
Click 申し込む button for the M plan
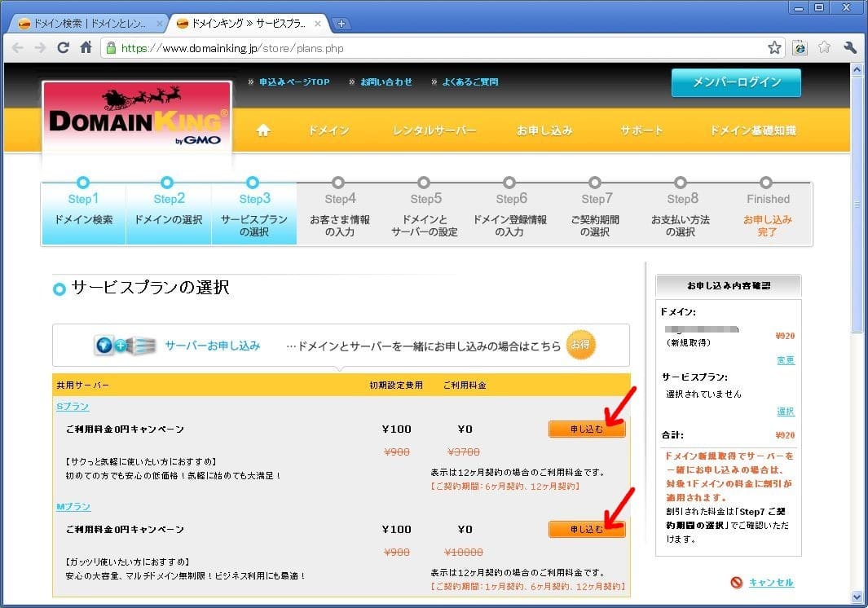(x=586, y=529)
